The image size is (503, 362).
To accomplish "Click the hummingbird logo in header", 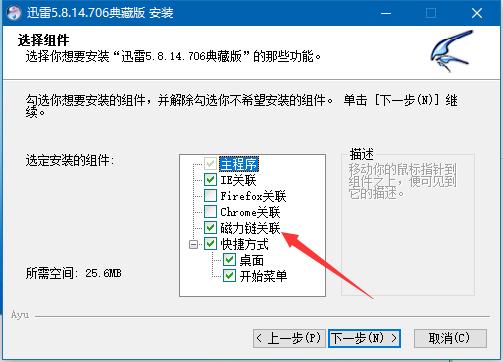I will (x=452, y=51).
